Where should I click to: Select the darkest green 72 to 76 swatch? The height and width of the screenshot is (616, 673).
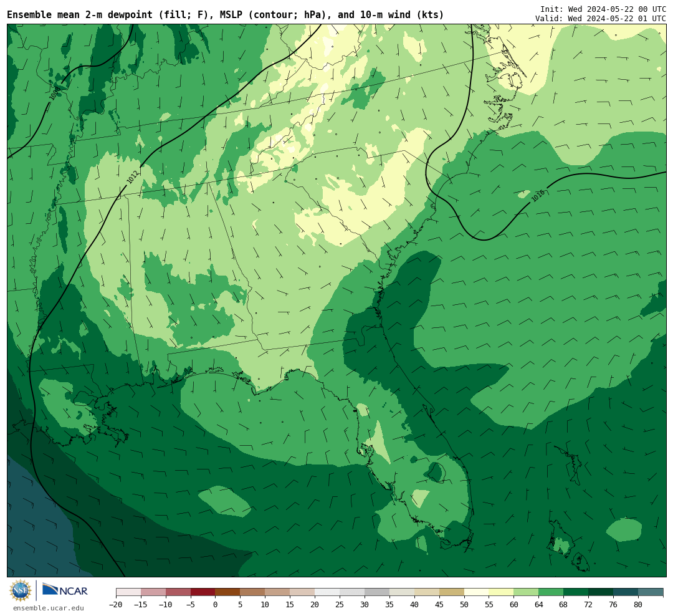tap(601, 592)
